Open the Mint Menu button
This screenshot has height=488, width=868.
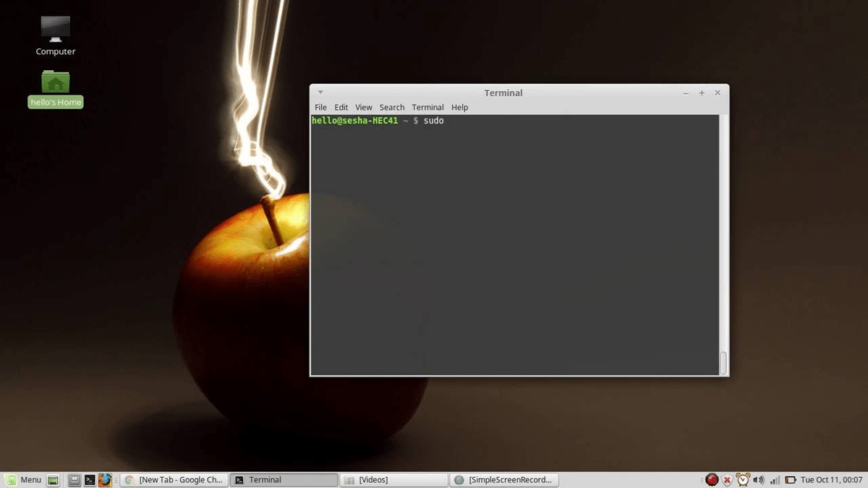23,480
